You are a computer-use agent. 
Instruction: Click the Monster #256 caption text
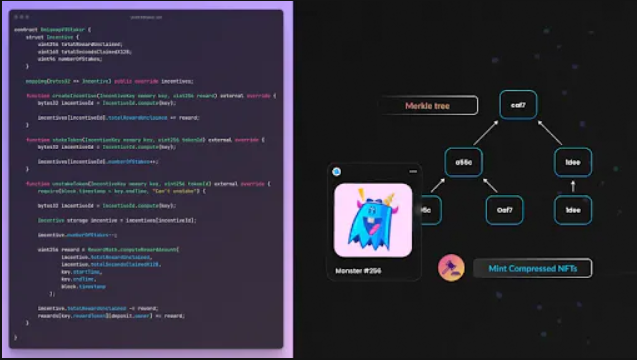tap(358, 271)
